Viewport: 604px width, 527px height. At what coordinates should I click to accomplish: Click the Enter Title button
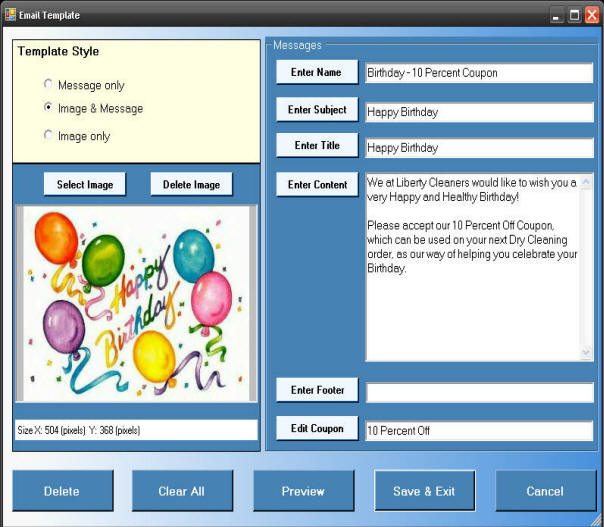tap(316, 146)
